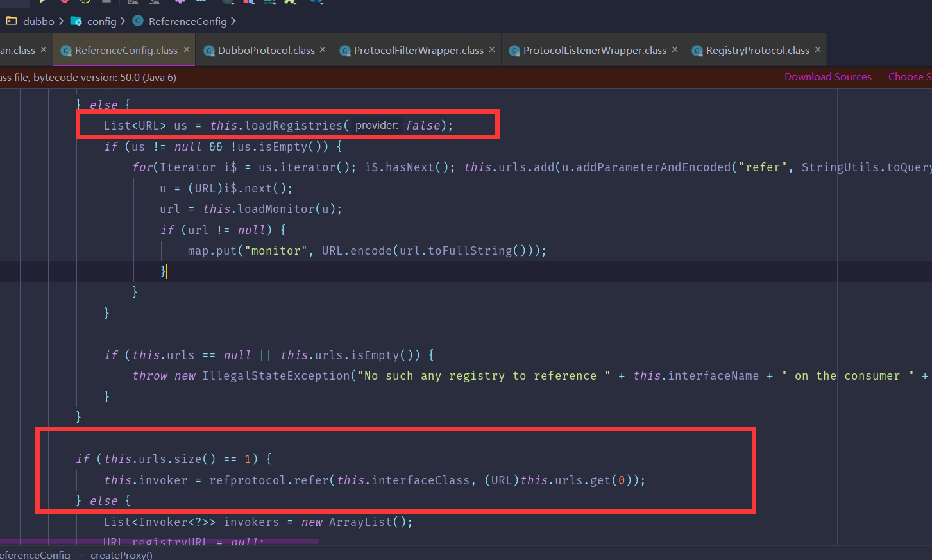The image size is (932, 560).
Task: Click the "No such any registry to reference" string
Action: click(484, 376)
